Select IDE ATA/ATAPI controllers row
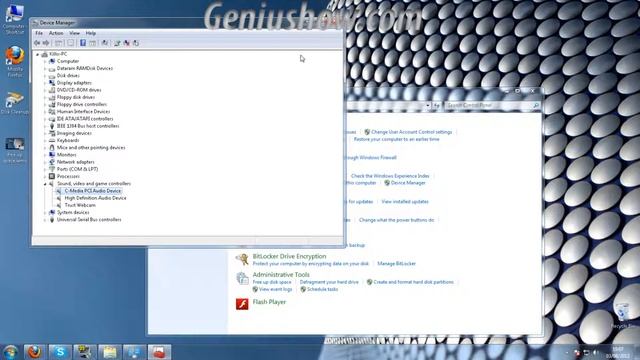Screen dimensions: 640x360 click(x=85, y=119)
